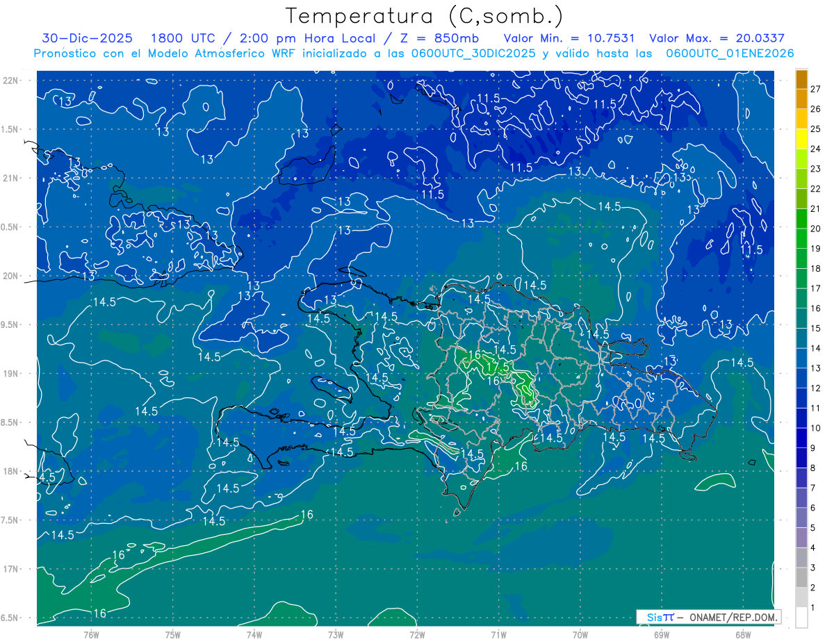Viewport: 834px width, 644px height.
Task: Click the "72W" longitude label
Action: [x=417, y=635]
